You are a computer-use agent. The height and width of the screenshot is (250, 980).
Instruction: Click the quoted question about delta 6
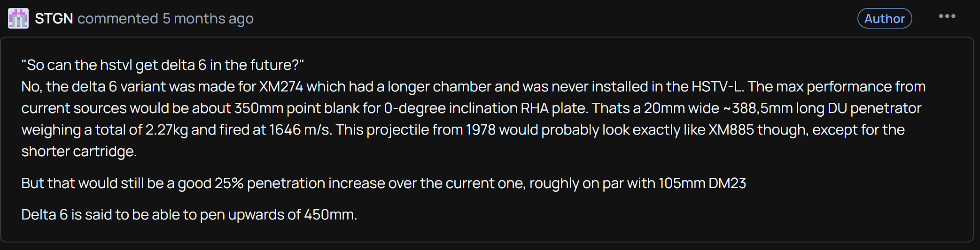coord(163,65)
